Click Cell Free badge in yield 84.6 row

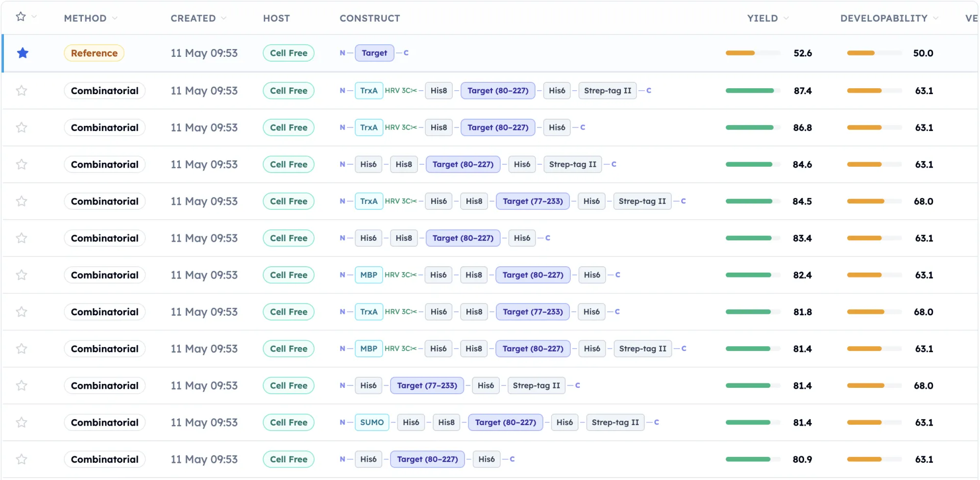click(x=289, y=164)
